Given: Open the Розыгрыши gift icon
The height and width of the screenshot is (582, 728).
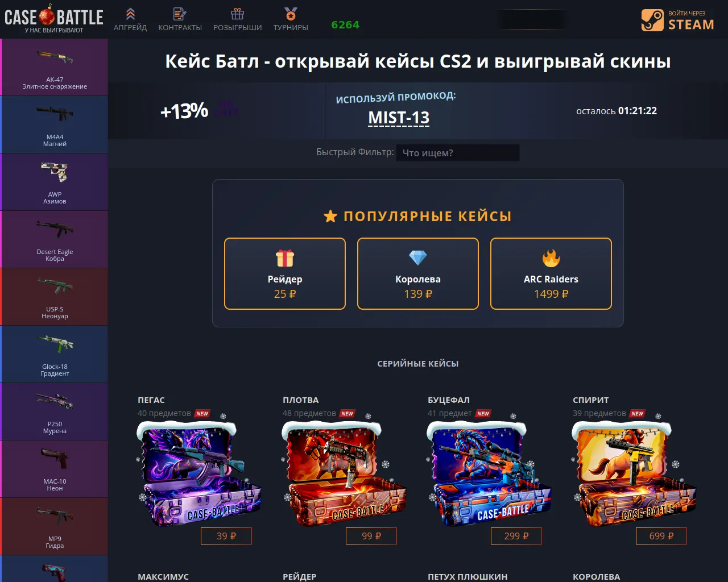Looking at the screenshot, I should (x=238, y=14).
